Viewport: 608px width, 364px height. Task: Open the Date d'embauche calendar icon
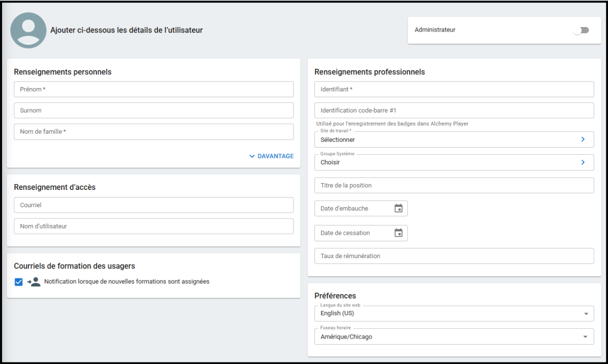(398, 208)
